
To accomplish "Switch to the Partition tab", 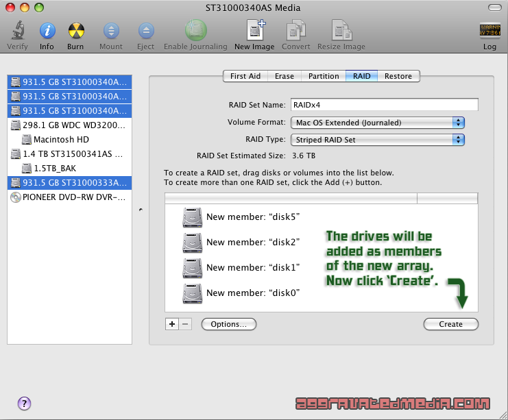I will [x=324, y=76].
